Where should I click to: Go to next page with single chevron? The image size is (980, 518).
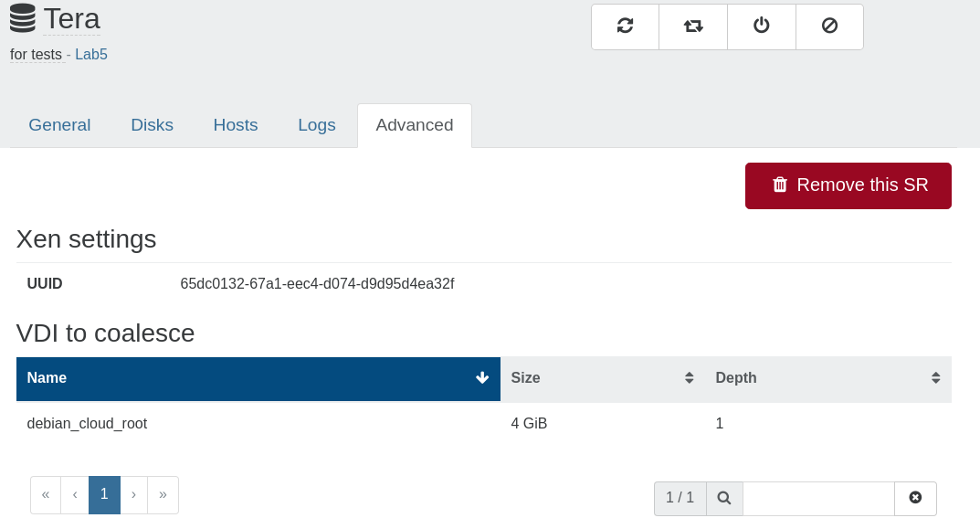click(x=133, y=495)
